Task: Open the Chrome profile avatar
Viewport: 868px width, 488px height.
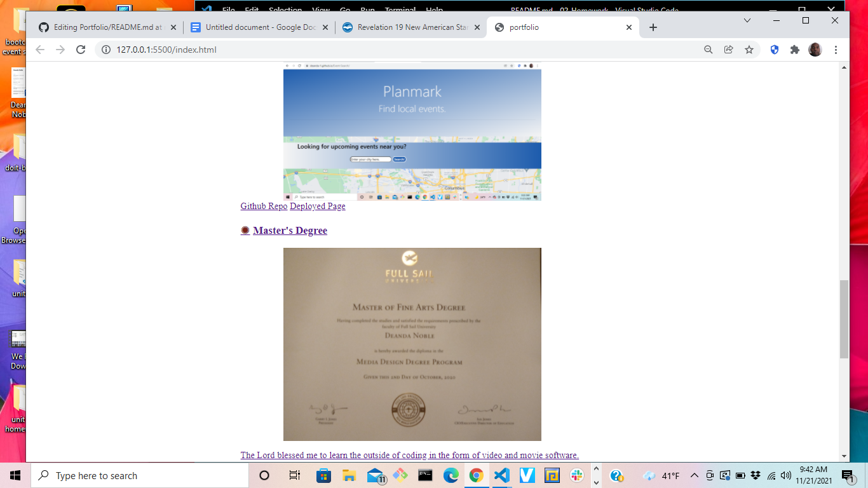Action: tap(815, 50)
